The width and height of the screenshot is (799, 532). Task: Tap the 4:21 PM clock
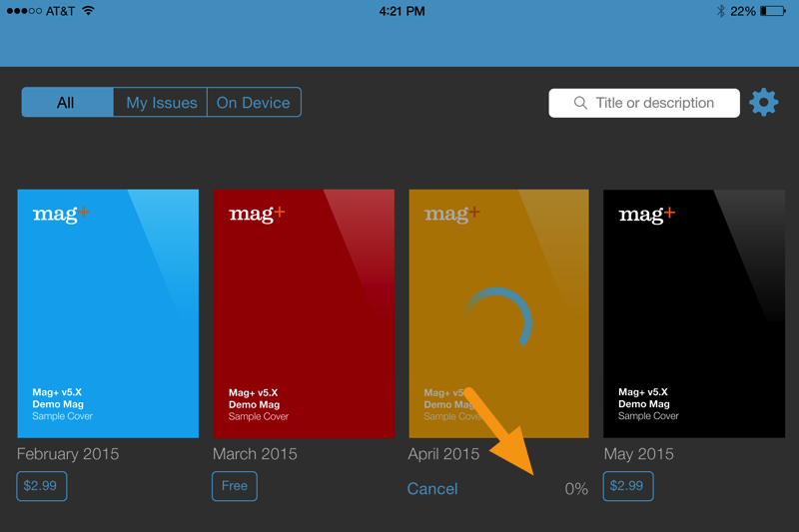(x=401, y=11)
